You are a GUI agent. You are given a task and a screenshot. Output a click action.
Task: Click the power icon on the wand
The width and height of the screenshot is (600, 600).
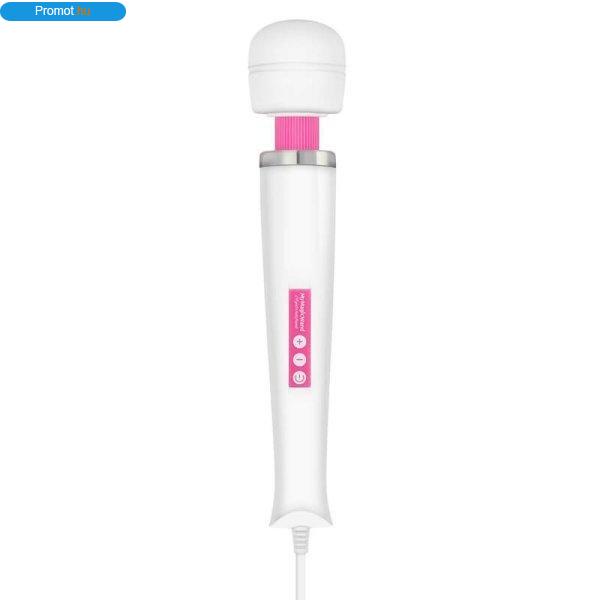(299, 378)
